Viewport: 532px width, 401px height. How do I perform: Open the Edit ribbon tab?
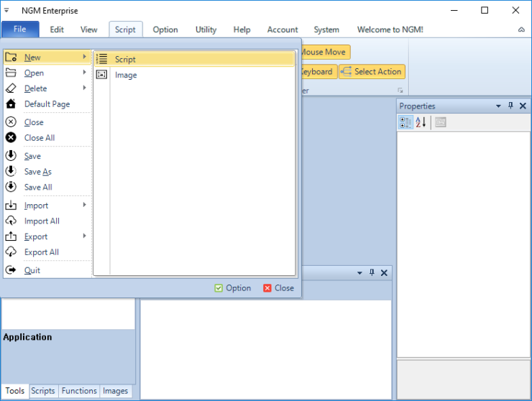click(x=57, y=29)
